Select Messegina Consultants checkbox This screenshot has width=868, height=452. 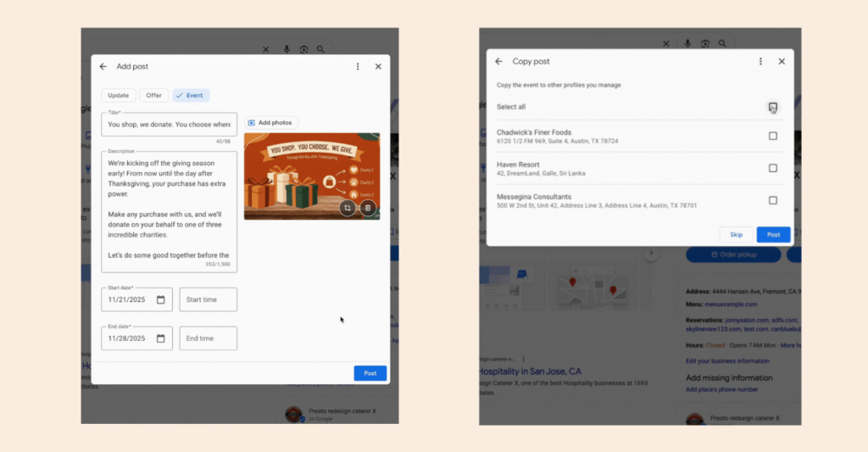tap(772, 200)
